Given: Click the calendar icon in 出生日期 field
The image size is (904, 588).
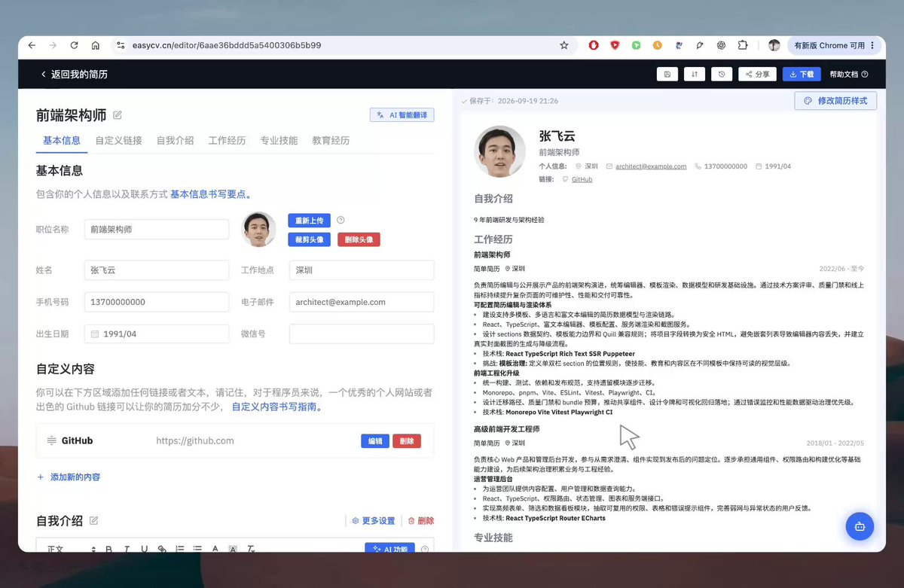Looking at the screenshot, I should tap(96, 334).
